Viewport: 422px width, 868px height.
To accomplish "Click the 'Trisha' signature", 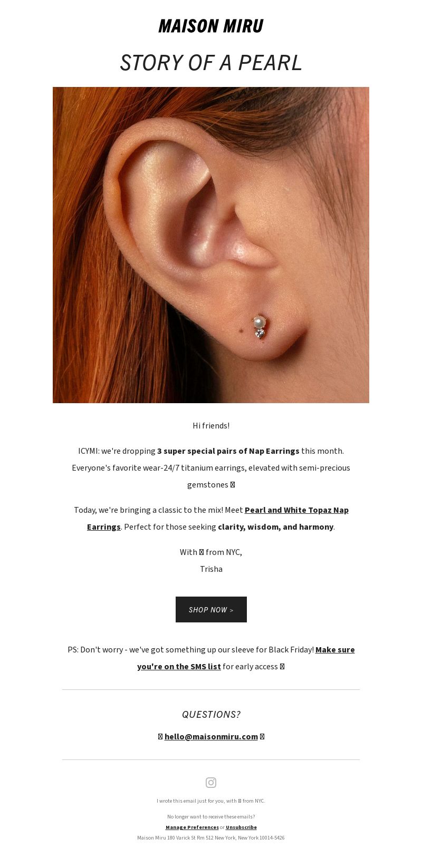I will tap(211, 569).
